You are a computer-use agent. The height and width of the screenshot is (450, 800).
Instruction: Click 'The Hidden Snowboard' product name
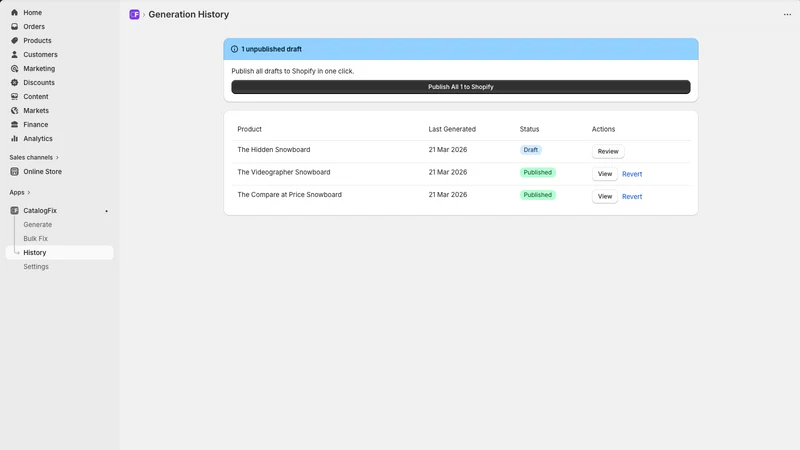[x=273, y=149]
